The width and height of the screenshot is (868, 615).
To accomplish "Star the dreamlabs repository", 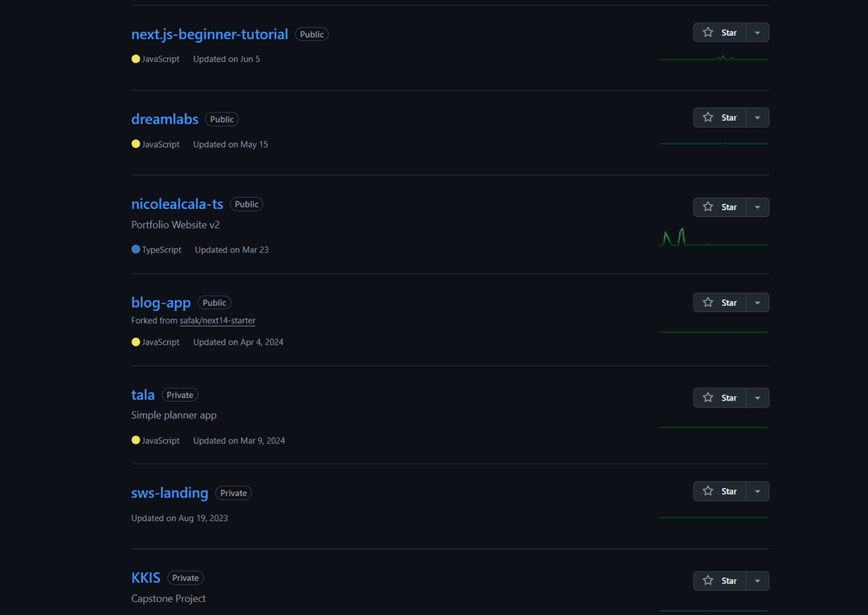I will [x=720, y=117].
